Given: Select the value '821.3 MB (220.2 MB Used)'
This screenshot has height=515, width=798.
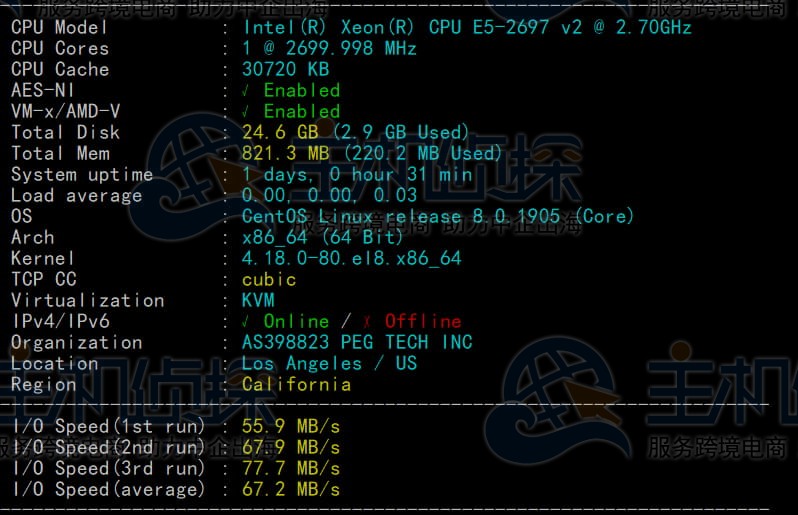Looking at the screenshot, I should coord(372,153).
